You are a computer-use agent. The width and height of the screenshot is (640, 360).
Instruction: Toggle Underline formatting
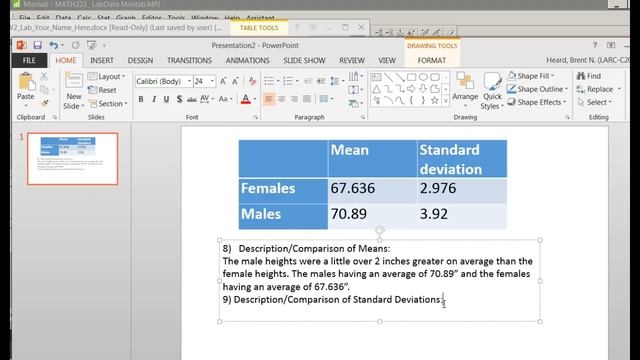tap(166, 99)
